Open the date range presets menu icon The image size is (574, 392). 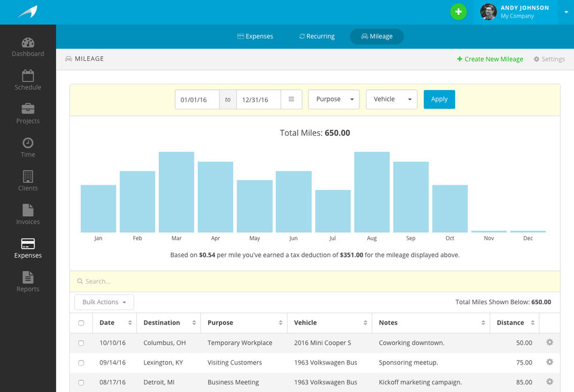coord(291,99)
